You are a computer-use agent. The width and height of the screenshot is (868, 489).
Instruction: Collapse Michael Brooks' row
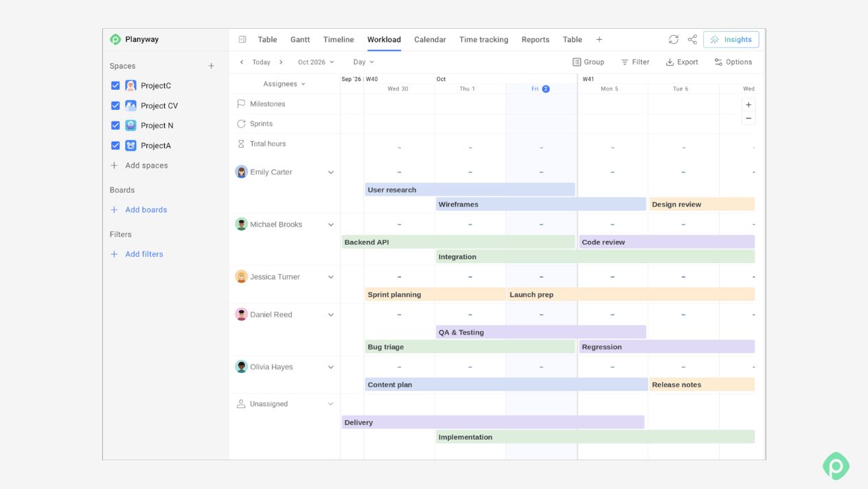[x=330, y=225]
